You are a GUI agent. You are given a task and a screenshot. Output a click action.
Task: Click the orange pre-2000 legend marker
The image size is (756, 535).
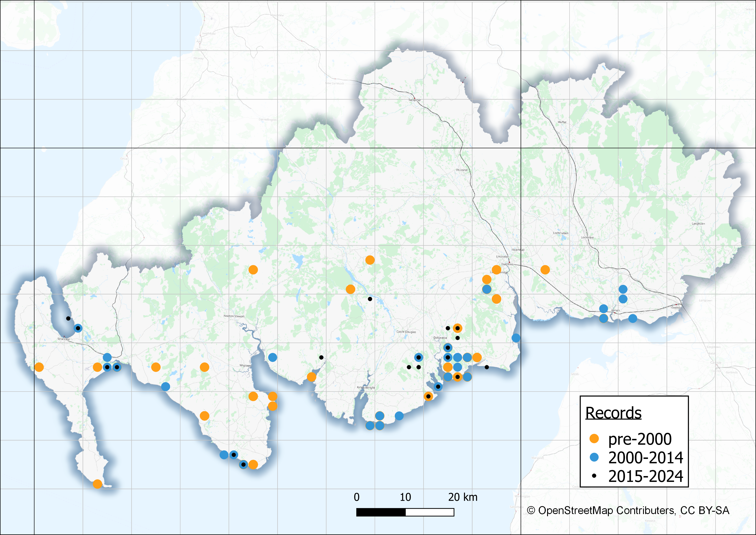(x=594, y=439)
